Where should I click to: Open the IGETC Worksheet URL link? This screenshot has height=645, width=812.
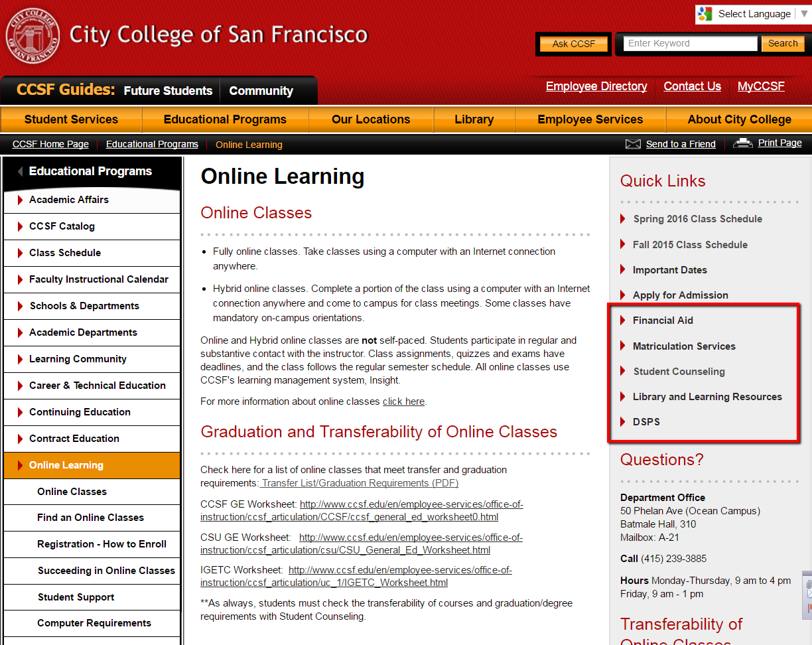coord(356,576)
